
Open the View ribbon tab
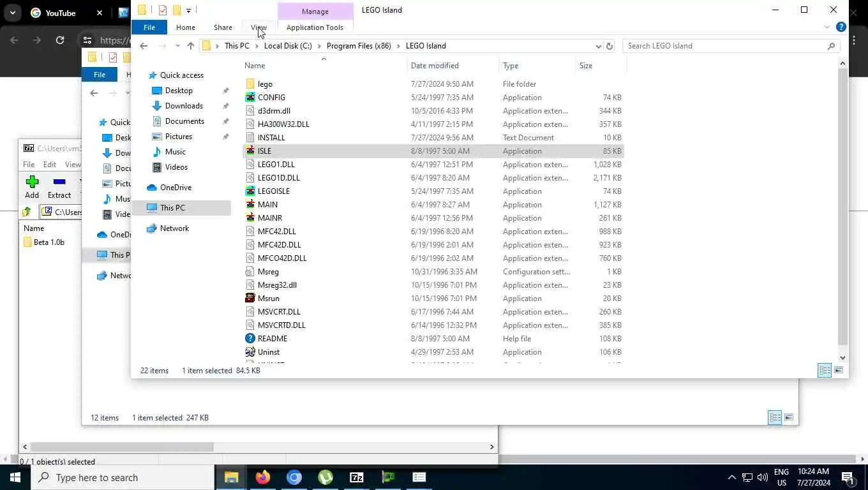click(x=258, y=27)
